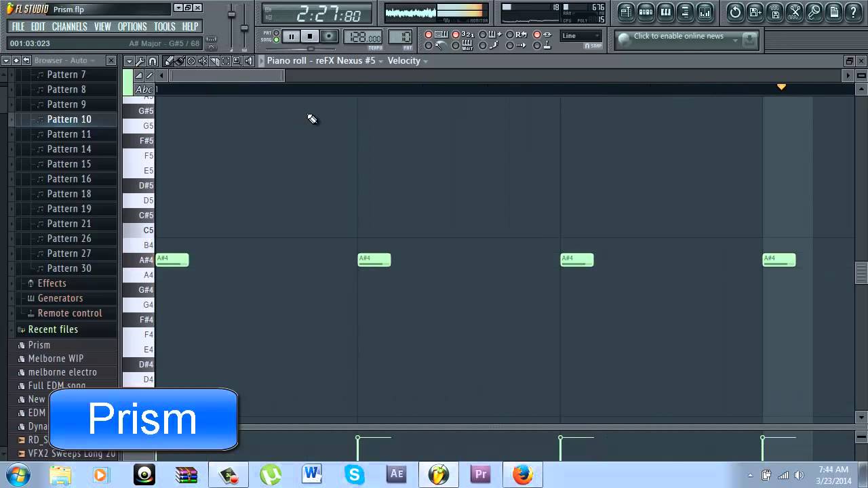Open the OPTIONS menu
The height and width of the screenshot is (488, 868).
132,26
